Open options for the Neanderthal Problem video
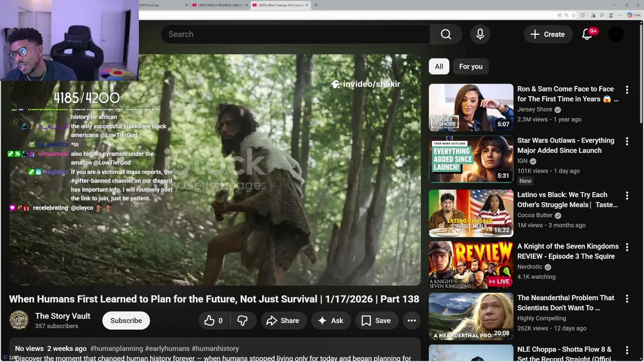The height and width of the screenshot is (362, 644). 627,299
